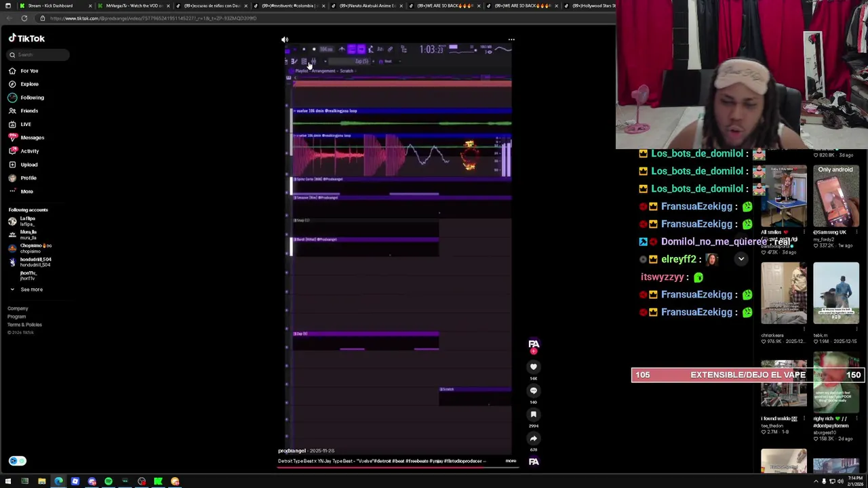Open Spotify from the taskbar

click(108, 481)
